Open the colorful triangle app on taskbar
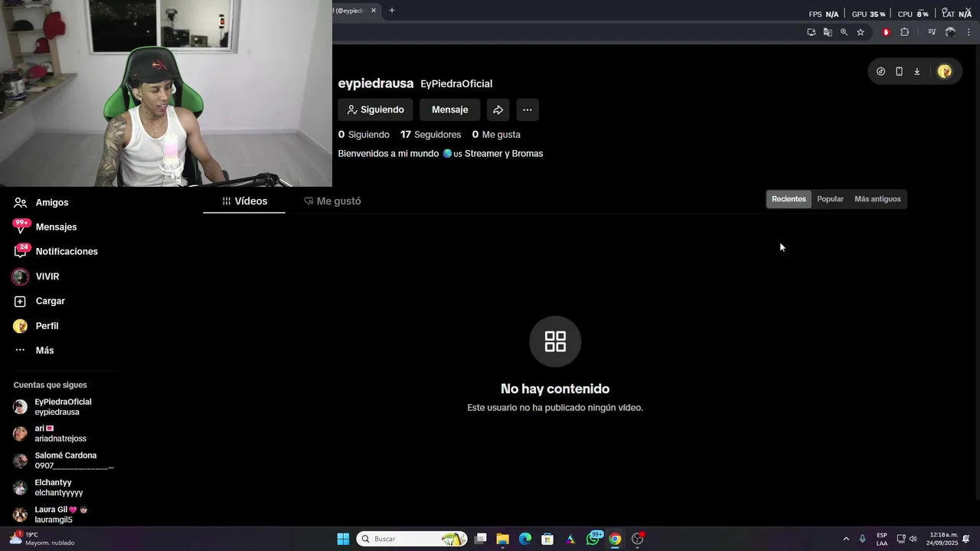 click(x=570, y=539)
